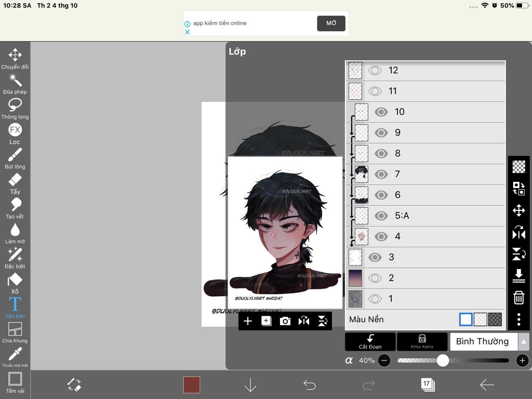Toggle visibility of layer 10
This screenshot has height=399, width=532.
point(381,112)
